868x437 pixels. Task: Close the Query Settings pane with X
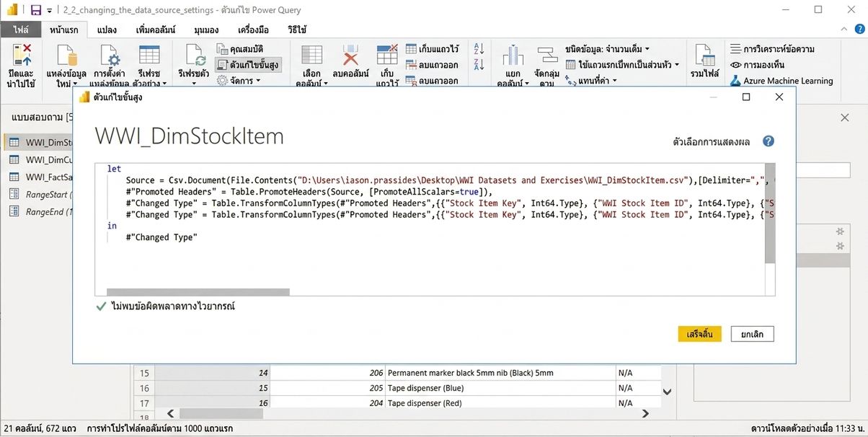click(845, 118)
